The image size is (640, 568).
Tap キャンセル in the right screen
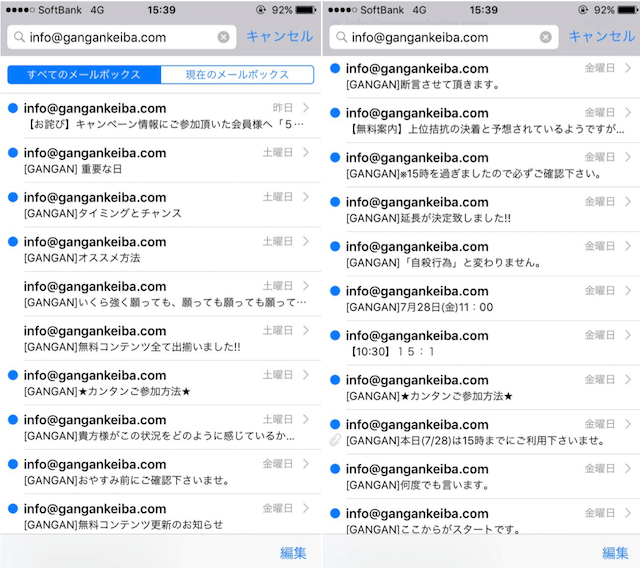[x=602, y=36]
